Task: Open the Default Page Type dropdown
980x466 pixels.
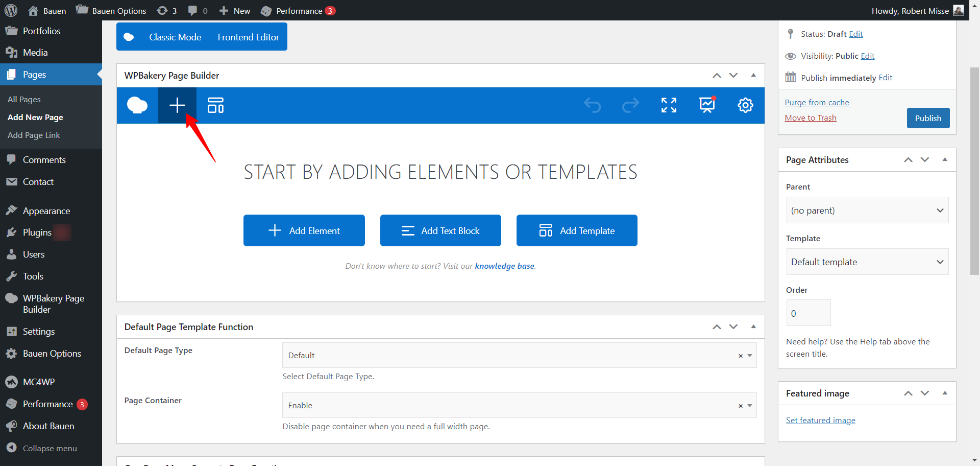Action: [519, 355]
